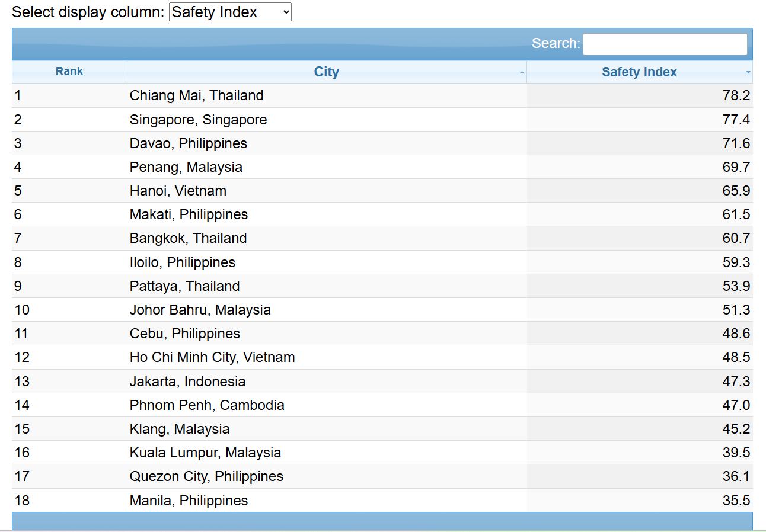Click Ho Chi Minh City, Vietnam
Viewport: 766px width, 532px height.
tap(212, 357)
